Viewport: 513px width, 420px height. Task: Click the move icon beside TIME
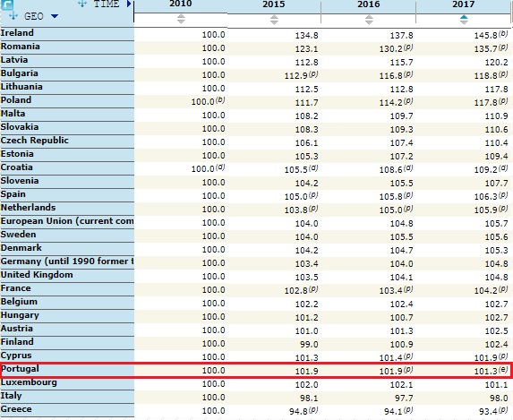82,4
